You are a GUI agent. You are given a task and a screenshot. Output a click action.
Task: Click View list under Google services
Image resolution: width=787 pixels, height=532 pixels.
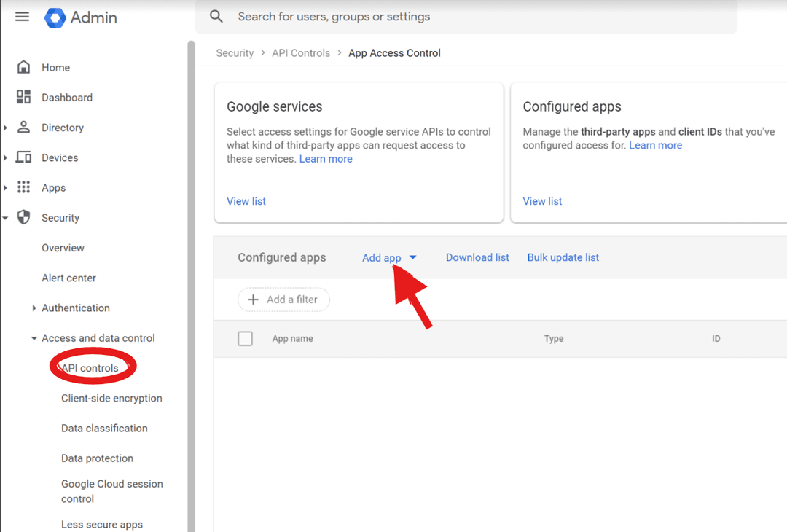point(246,201)
